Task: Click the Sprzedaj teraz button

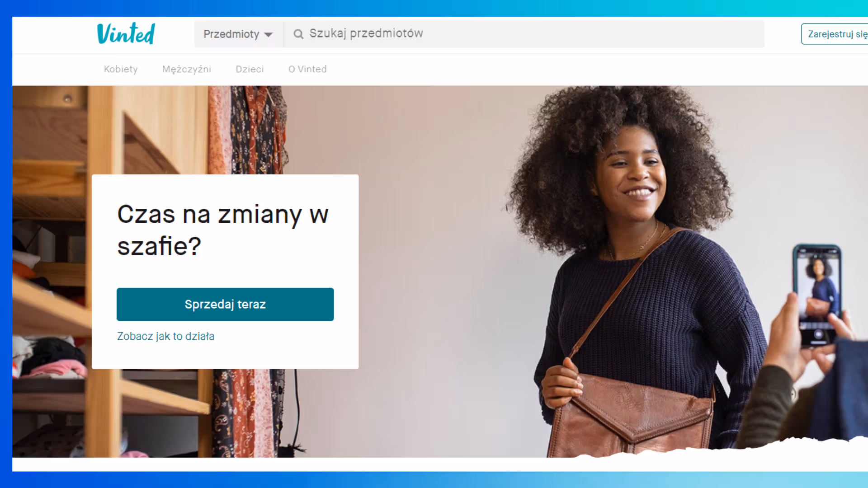Action: tap(225, 305)
